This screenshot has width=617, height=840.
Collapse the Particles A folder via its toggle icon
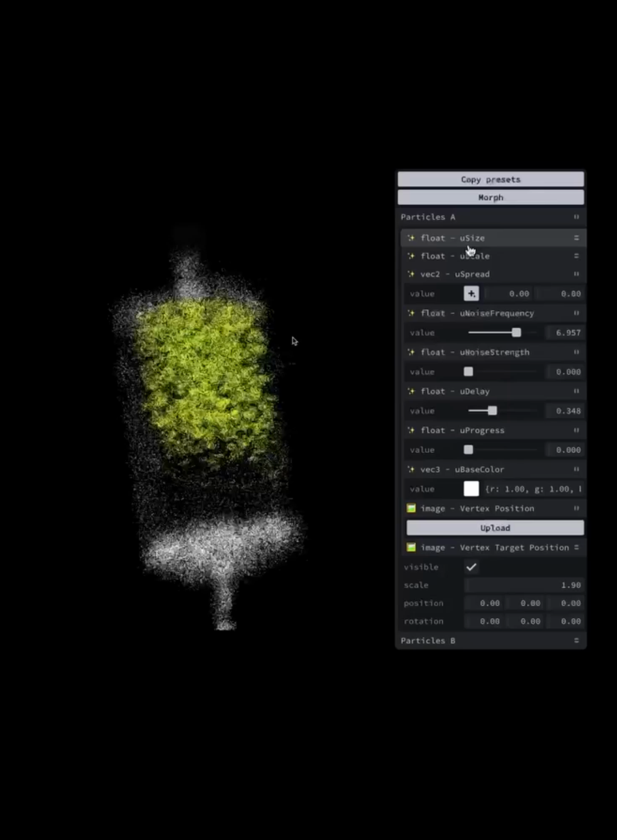[576, 217]
